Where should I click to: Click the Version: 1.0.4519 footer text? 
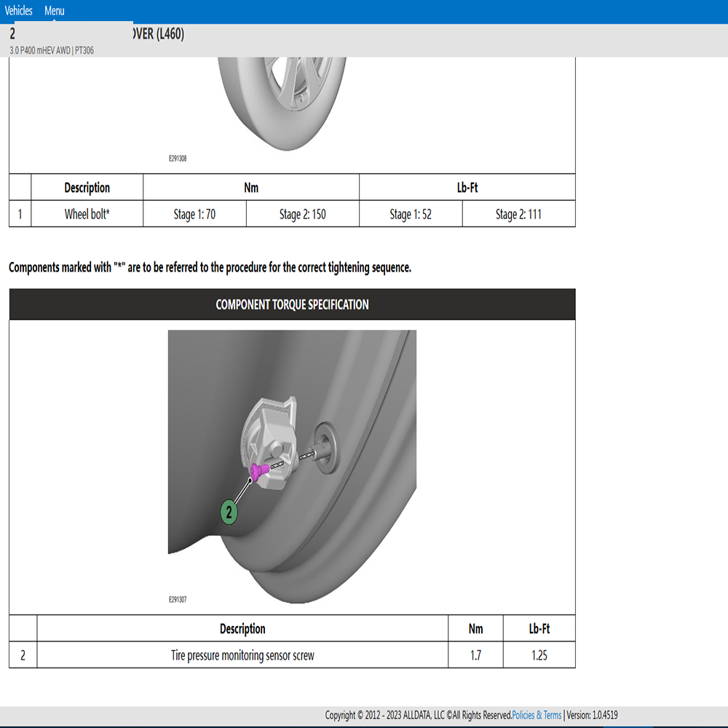tap(592, 715)
